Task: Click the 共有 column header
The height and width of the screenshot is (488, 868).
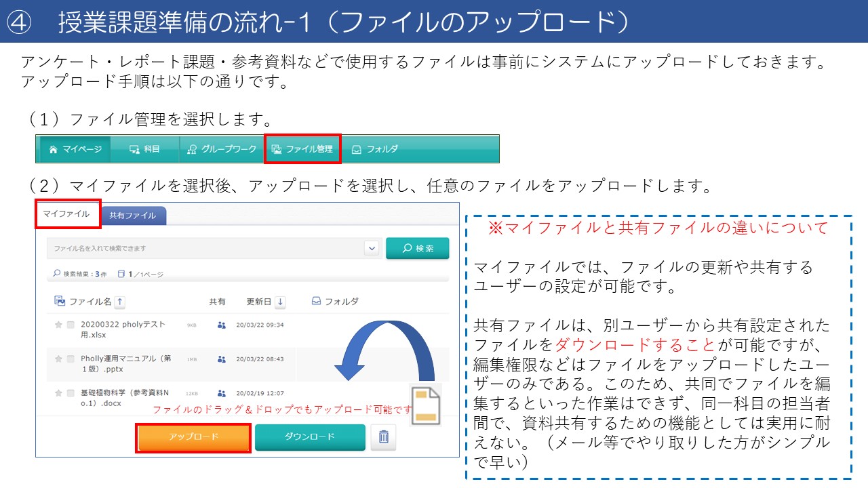Action: coord(218,302)
